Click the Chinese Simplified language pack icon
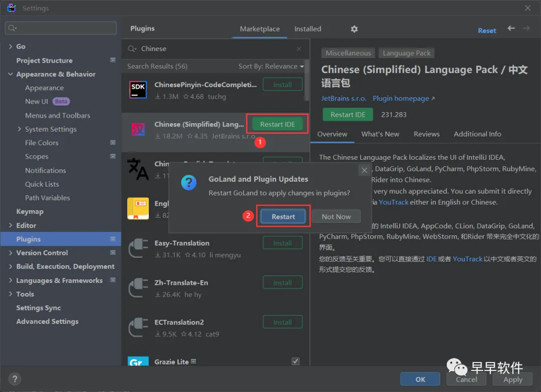The height and width of the screenshot is (392, 541). point(138,129)
